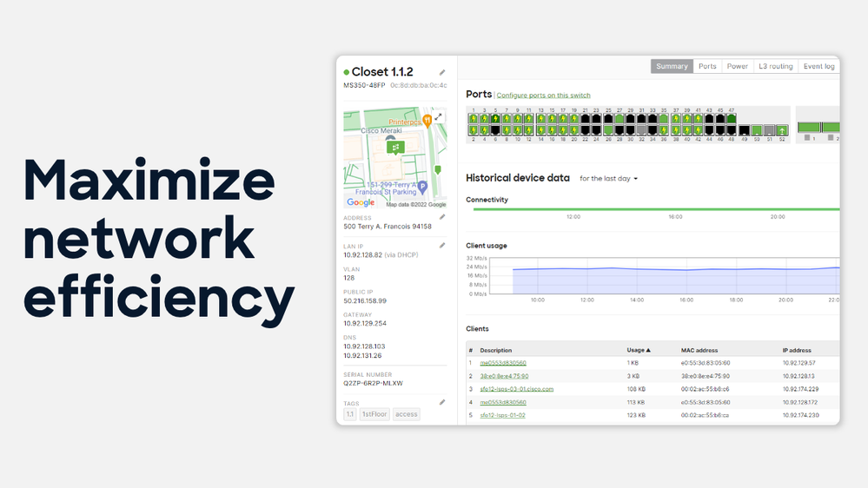
Task: Click port 1 in the port diagram
Action: tap(474, 118)
